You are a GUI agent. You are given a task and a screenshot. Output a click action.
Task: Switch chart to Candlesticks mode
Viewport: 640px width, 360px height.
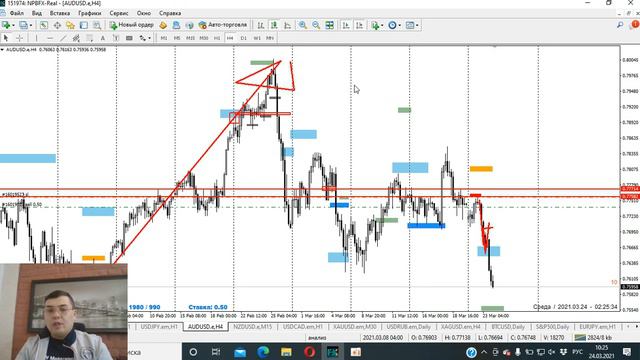274,25
